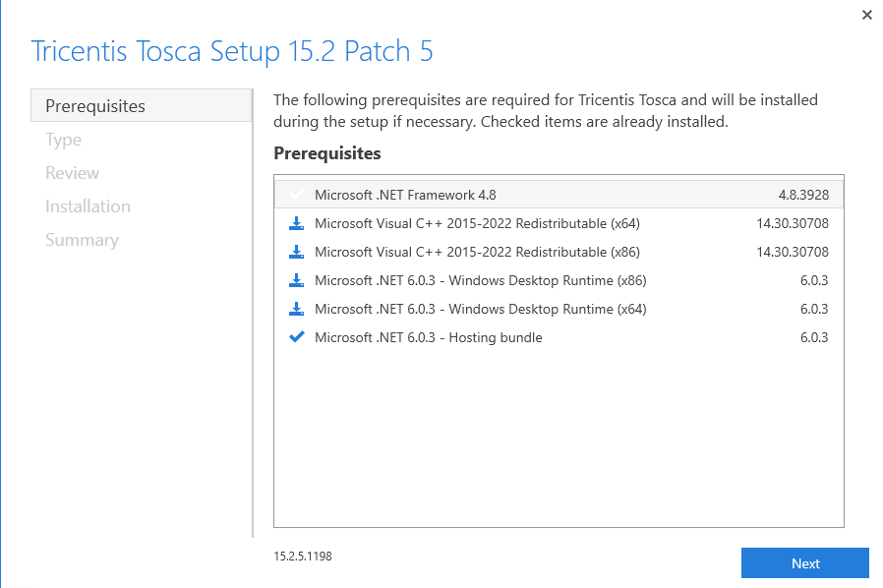Click the blue checkmark beside Hosting bundle

click(296, 337)
